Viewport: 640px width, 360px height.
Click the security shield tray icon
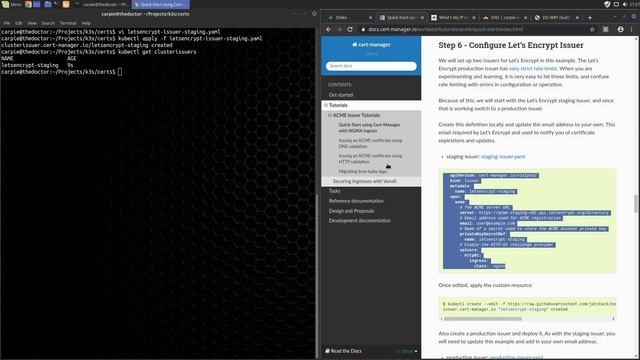pyautogui.click(x=607, y=4)
